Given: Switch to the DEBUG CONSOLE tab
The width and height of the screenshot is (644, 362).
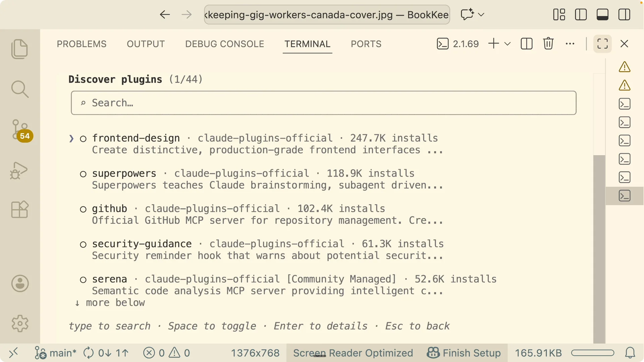Looking at the screenshot, I should click(224, 44).
